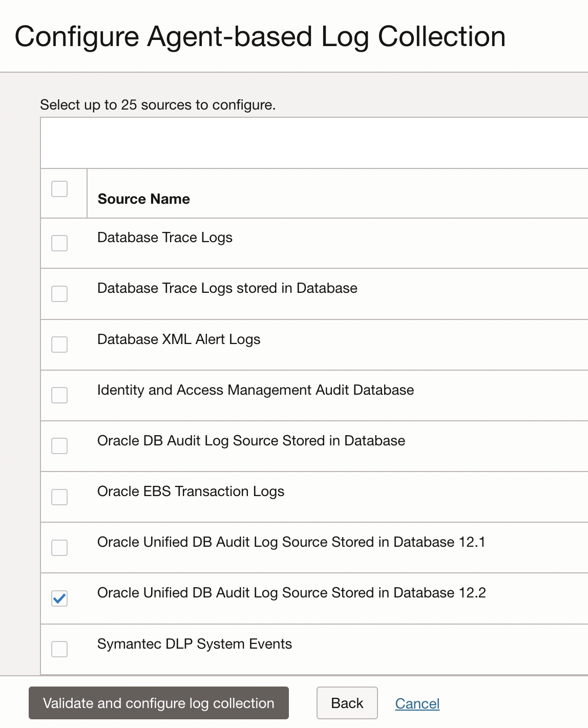Screen dimensions: 588x728
Task: Check the Database Trace Logs checkbox
Action: pyautogui.click(x=59, y=243)
